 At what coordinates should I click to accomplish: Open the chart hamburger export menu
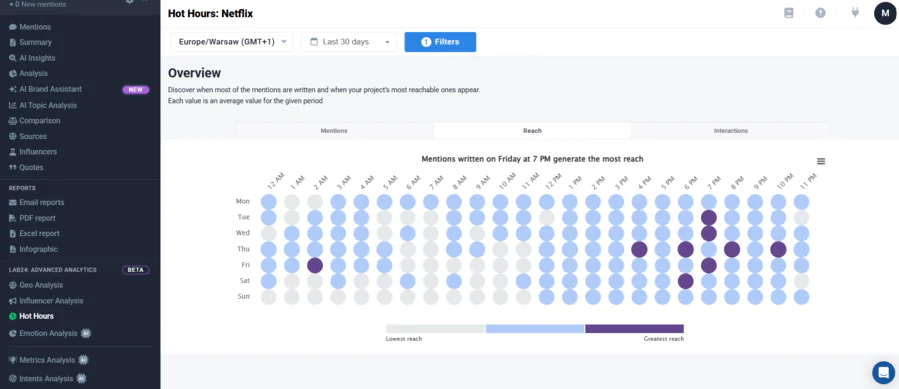[821, 161]
